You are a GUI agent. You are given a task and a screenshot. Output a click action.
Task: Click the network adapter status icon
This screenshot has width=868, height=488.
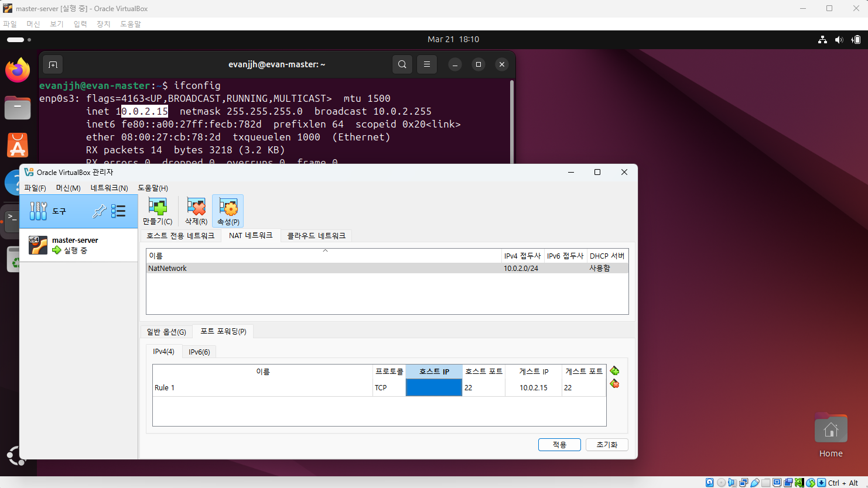click(x=743, y=483)
